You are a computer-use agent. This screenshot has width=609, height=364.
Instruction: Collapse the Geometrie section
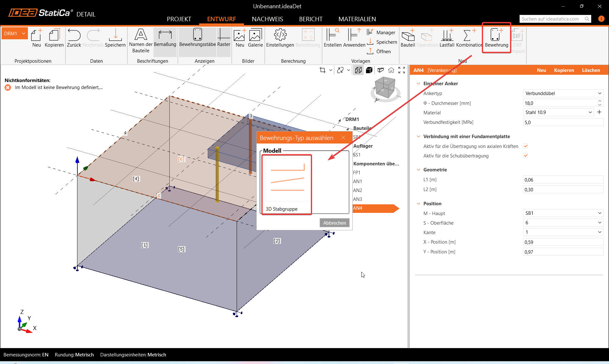(x=418, y=170)
